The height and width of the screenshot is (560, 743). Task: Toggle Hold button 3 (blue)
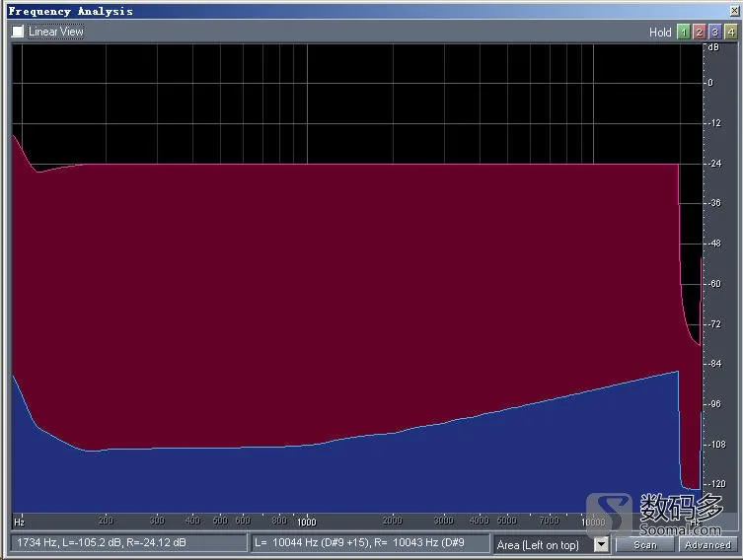tap(715, 32)
